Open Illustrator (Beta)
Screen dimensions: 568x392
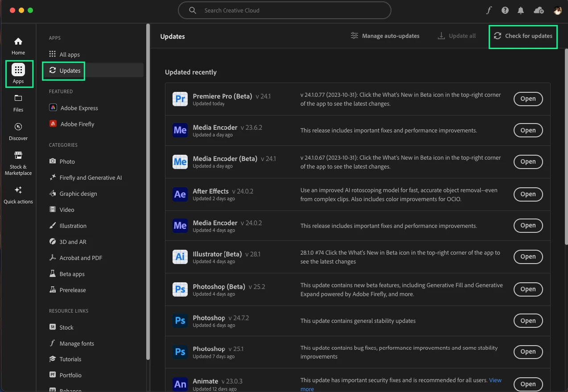528,256
